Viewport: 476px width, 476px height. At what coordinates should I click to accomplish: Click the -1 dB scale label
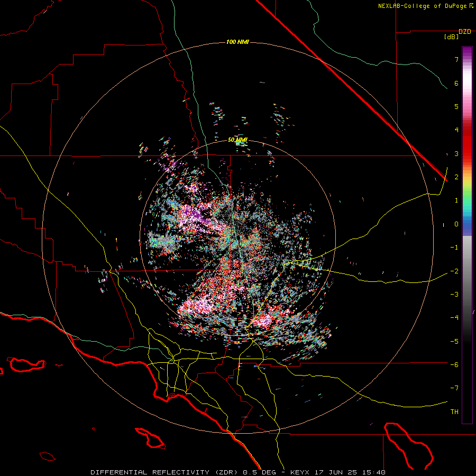(454, 248)
